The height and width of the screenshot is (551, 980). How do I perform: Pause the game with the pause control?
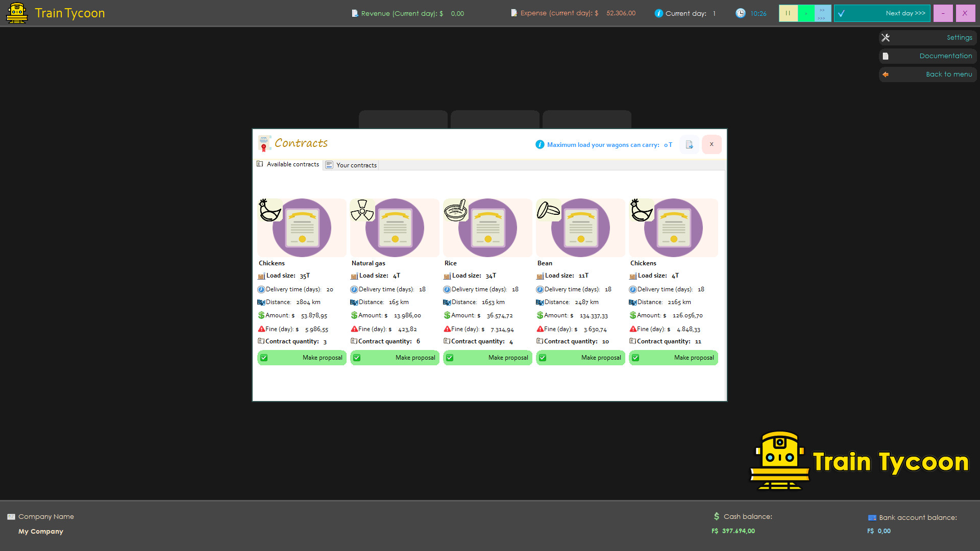click(x=788, y=13)
